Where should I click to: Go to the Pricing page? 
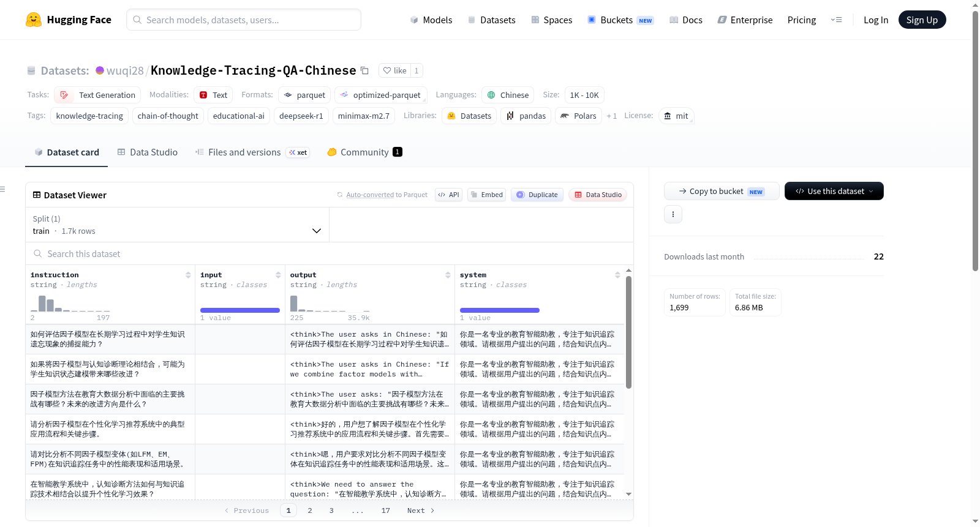tap(802, 20)
